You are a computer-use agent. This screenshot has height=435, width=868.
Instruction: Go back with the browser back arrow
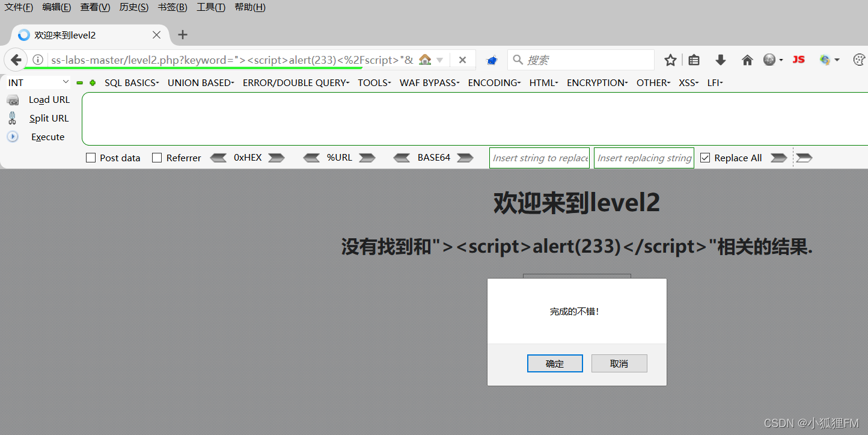point(16,60)
